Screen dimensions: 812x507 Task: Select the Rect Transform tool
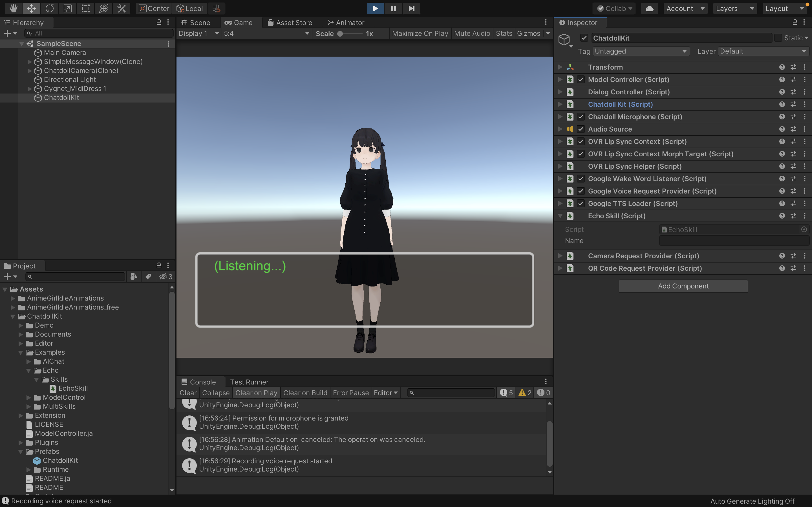click(85, 8)
